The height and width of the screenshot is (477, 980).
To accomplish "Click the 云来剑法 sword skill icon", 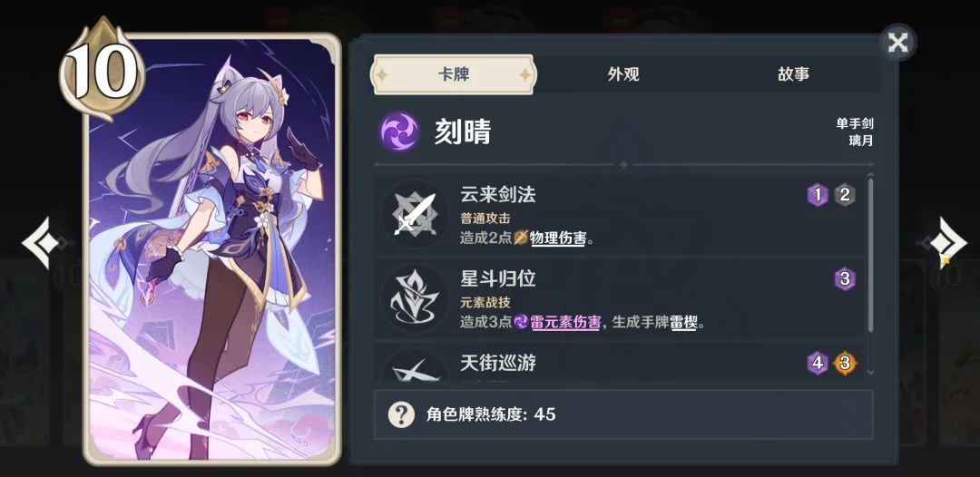I will coord(415,214).
